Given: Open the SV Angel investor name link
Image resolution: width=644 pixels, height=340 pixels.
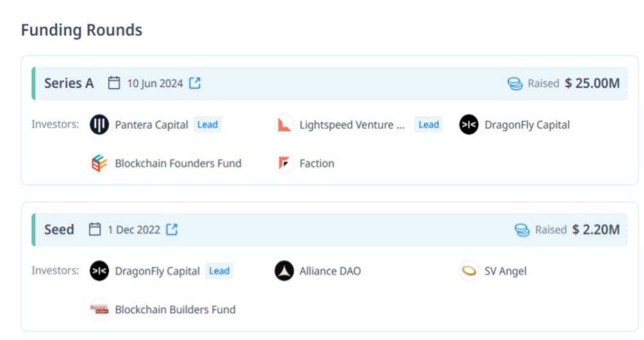Looking at the screenshot, I should click(x=505, y=271).
